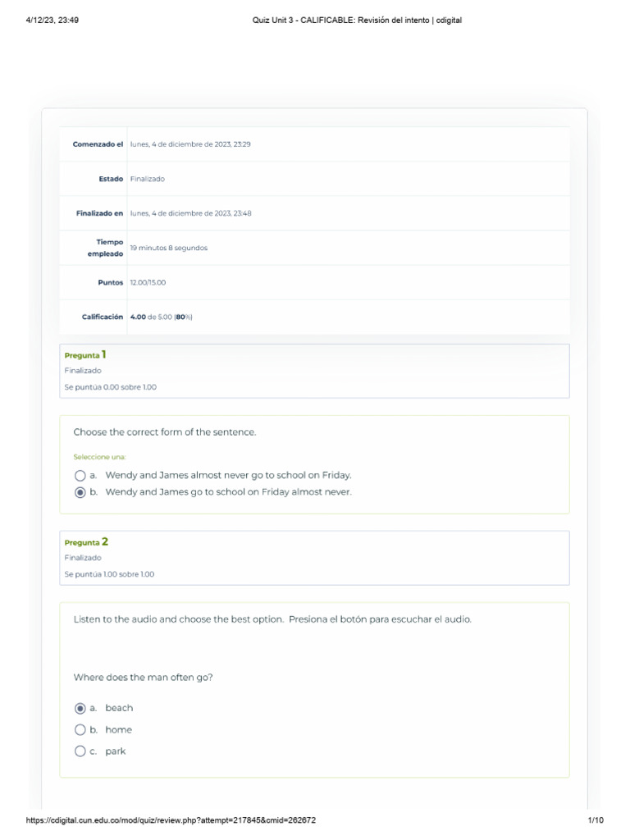Click the 'Finalizado en' date value
The image size is (630, 840).
pos(190,213)
